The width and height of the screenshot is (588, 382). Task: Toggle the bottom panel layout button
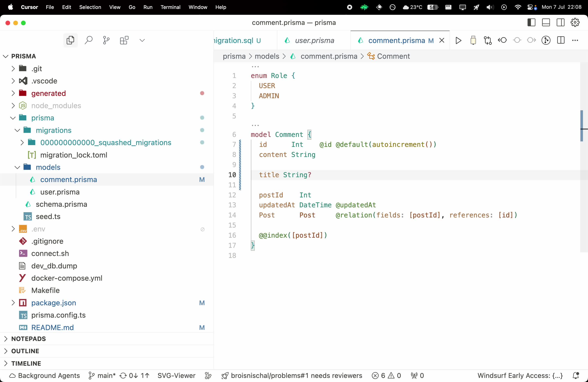pyautogui.click(x=546, y=23)
